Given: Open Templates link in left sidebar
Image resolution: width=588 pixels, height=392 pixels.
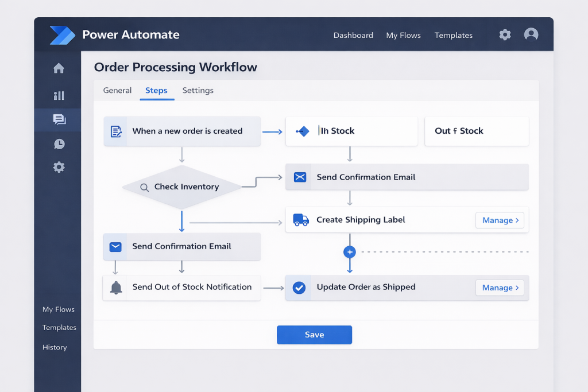Looking at the screenshot, I should 59,328.
